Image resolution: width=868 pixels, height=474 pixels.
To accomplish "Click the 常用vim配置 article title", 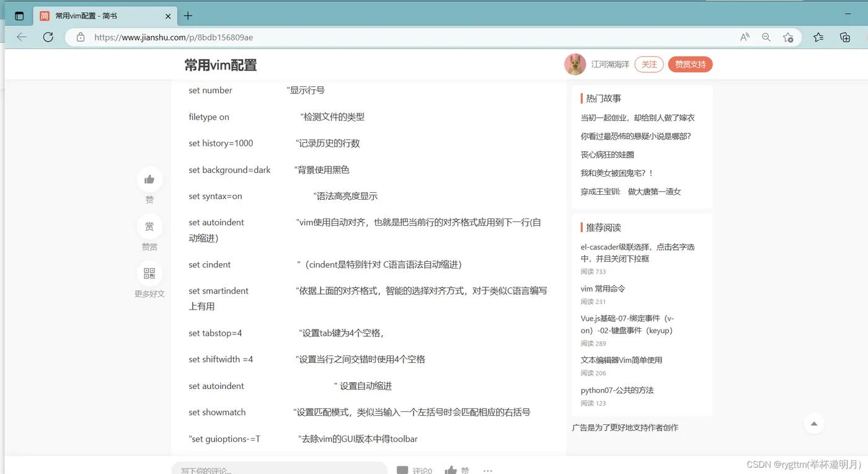I will click(x=221, y=65).
